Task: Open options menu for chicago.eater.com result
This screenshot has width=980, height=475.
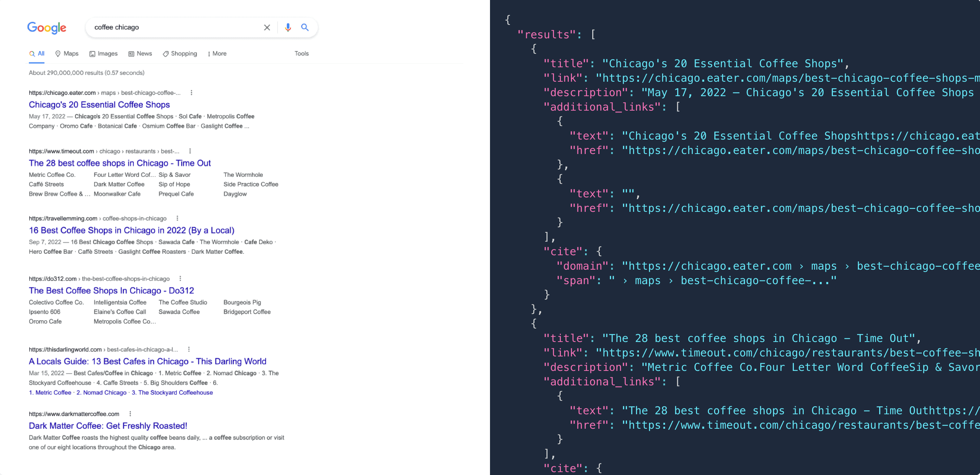Action: [x=192, y=93]
